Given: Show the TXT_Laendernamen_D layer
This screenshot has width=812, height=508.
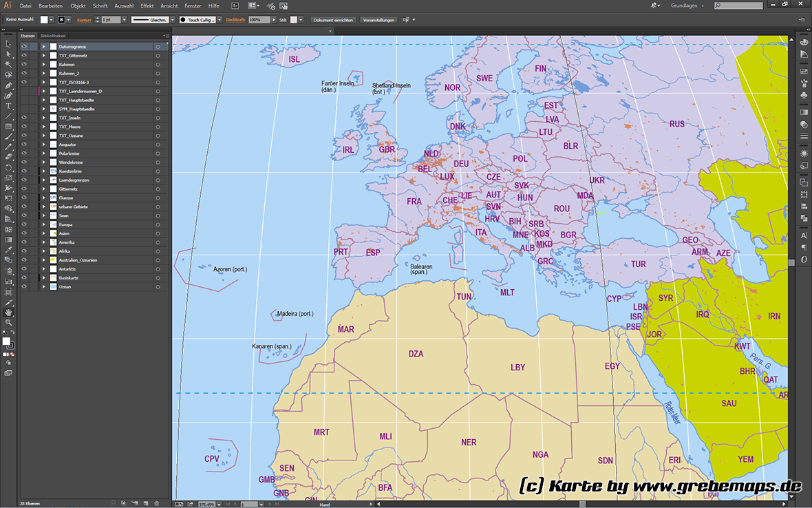Looking at the screenshot, I should [24, 91].
